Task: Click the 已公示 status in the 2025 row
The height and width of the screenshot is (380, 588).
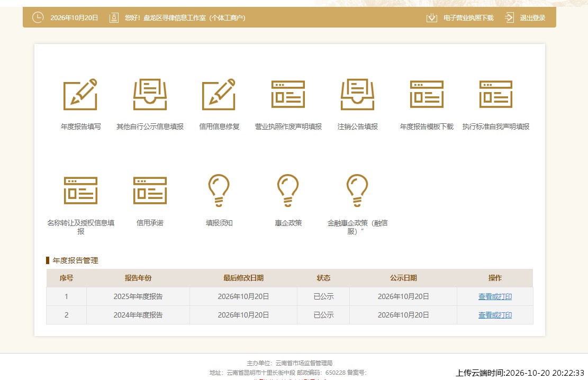Action: point(323,297)
